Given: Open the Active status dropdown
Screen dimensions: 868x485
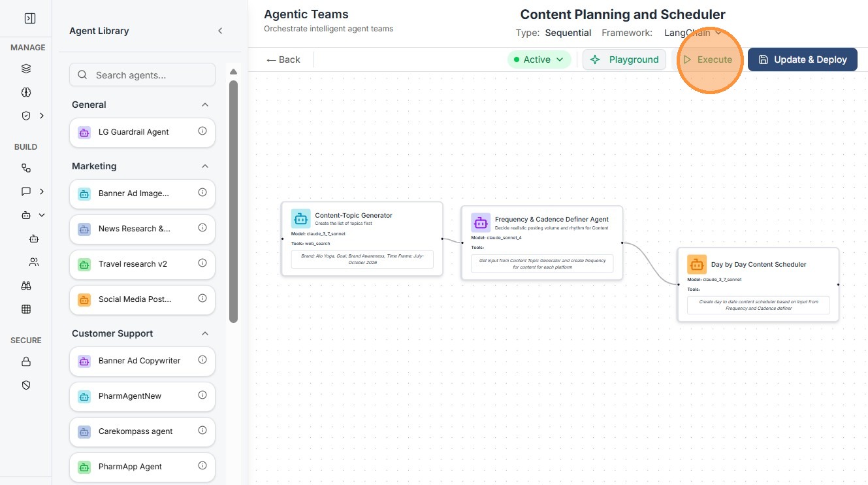Looking at the screenshot, I should coord(539,59).
